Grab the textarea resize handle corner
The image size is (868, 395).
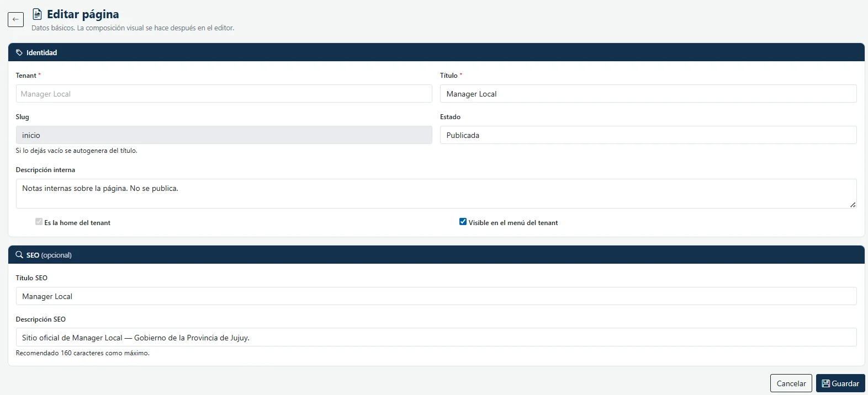(853, 205)
